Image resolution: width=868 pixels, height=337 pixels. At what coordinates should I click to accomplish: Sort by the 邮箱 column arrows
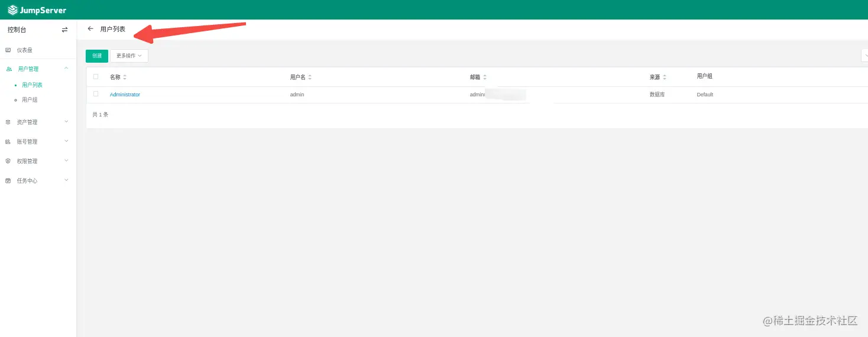[x=485, y=77]
